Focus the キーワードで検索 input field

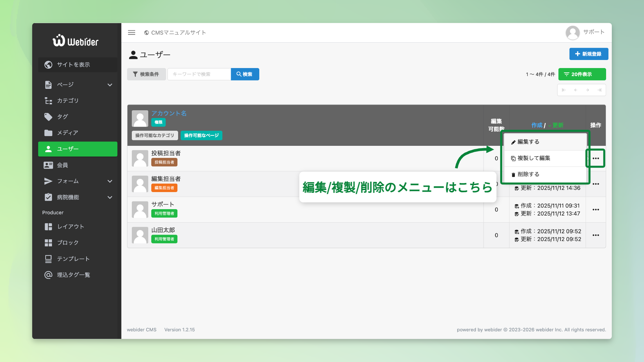199,74
